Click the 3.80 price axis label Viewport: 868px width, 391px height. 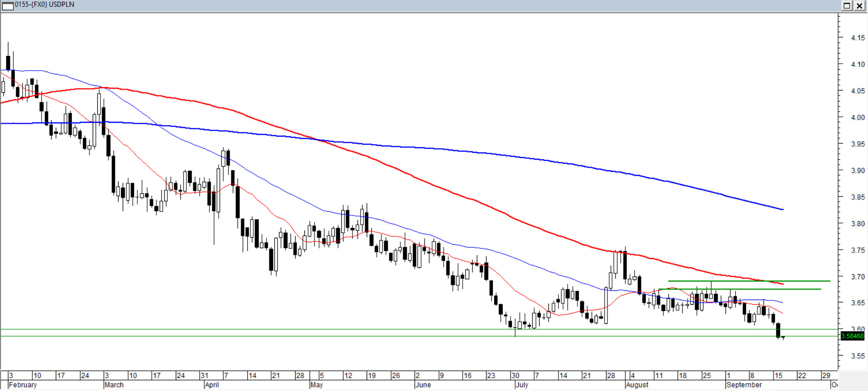[x=857, y=224]
